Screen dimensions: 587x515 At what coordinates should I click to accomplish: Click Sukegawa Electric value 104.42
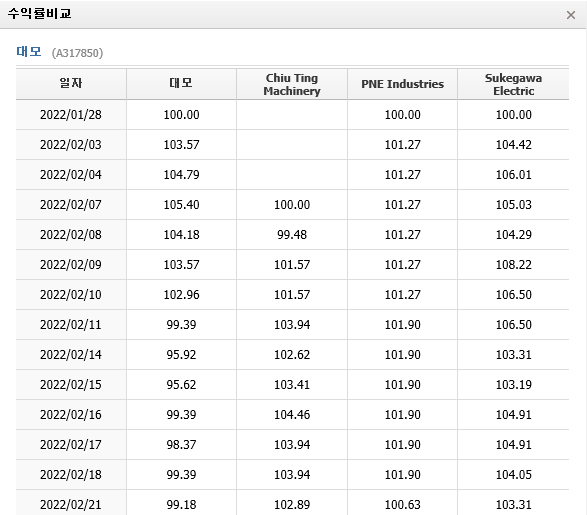click(x=514, y=144)
